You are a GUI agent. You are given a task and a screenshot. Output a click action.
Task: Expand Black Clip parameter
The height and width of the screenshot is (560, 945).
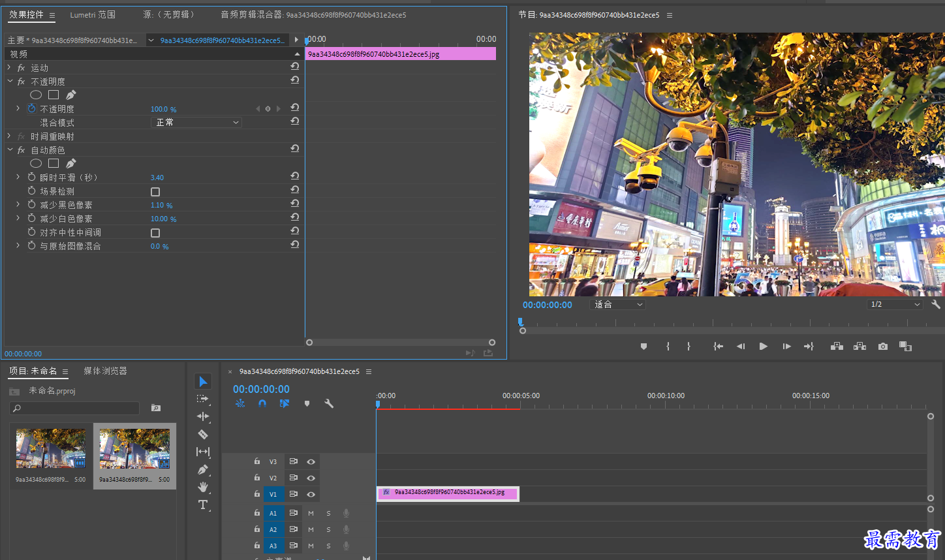coord(18,204)
